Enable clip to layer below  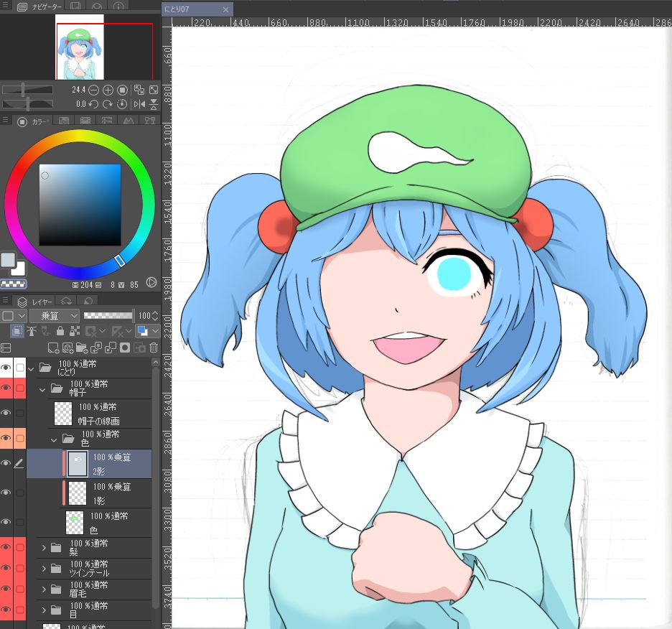pyautogui.click(x=17, y=331)
